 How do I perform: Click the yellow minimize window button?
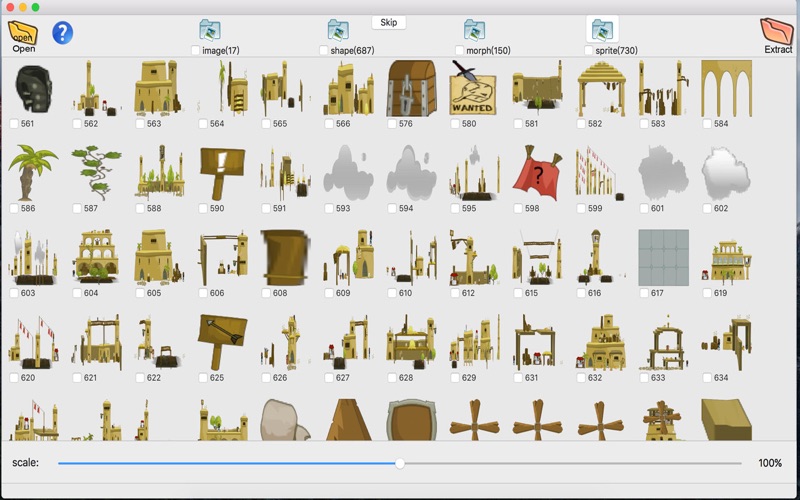pyautogui.click(x=22, y=7)
